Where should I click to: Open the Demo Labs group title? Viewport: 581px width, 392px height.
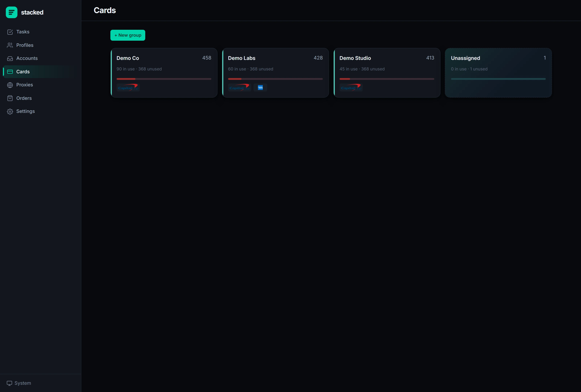tap(241, 58)
